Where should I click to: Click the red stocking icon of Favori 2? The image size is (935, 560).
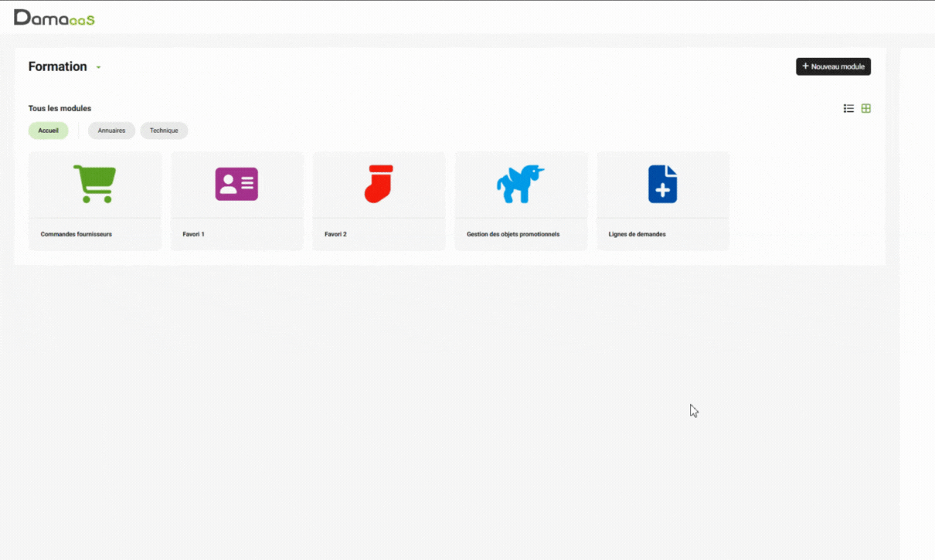[379, 184]
